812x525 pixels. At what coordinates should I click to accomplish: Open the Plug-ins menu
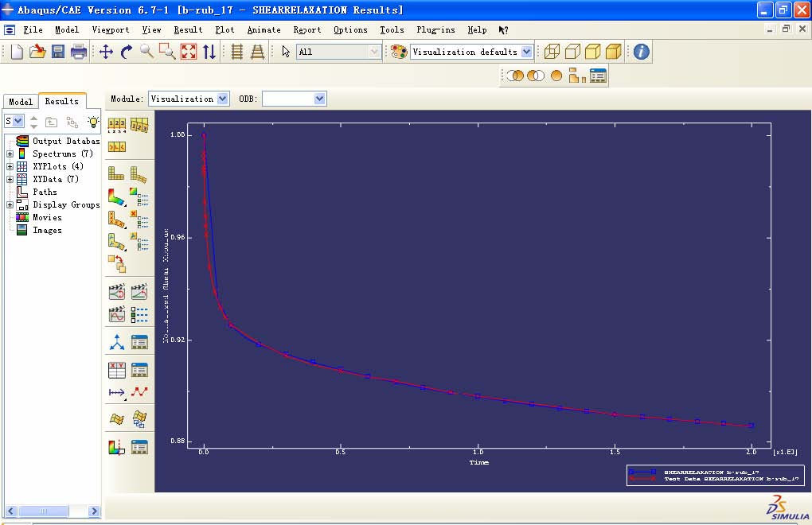tap(435, 29)
